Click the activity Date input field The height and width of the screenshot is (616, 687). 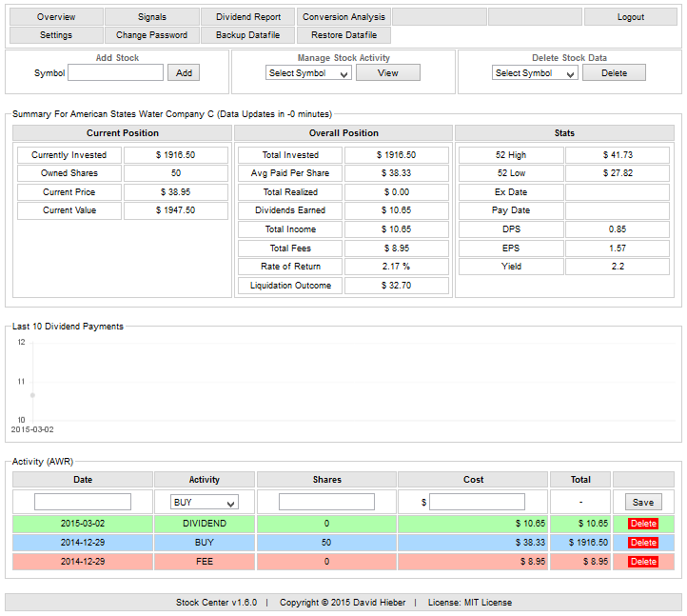[x=83, y=502]
